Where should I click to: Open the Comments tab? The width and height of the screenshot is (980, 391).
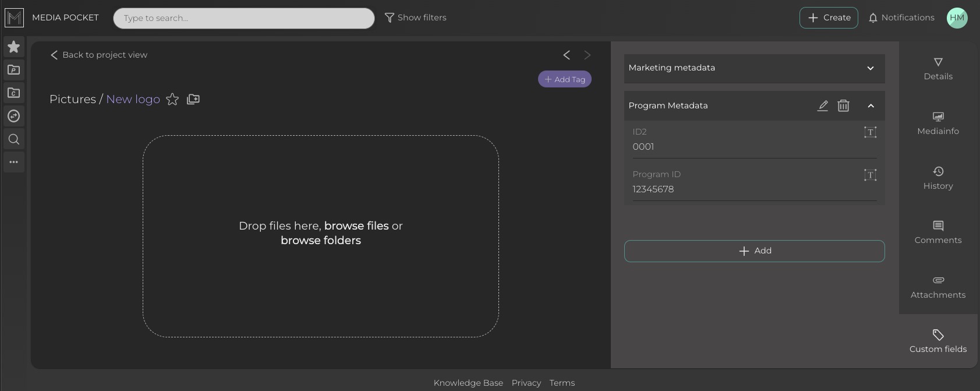point(937,233)
